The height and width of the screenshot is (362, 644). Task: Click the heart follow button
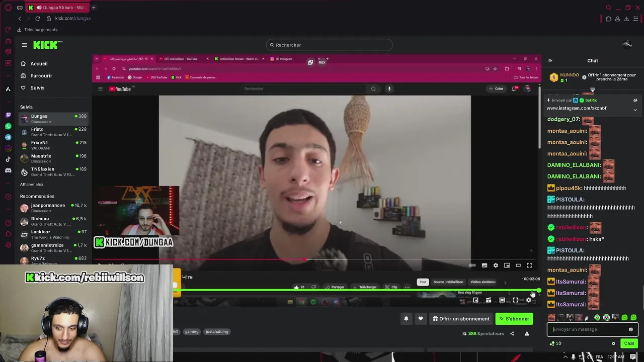click(421, 318)
